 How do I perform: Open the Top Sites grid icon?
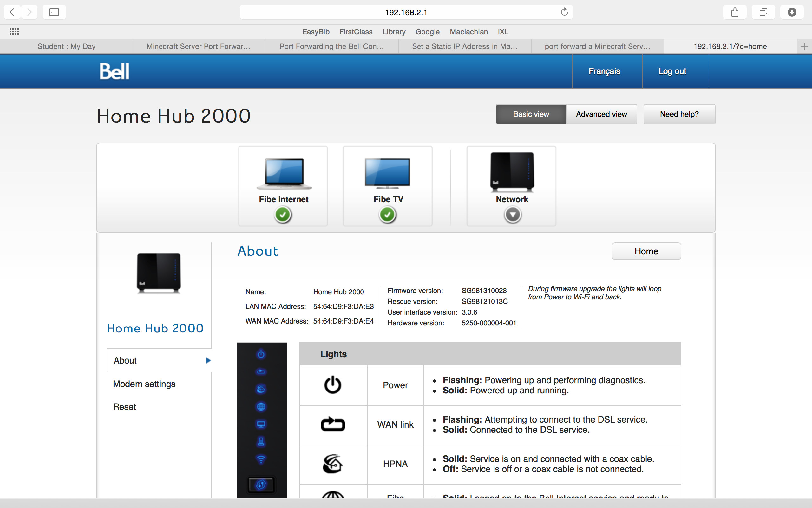[x=14, y=31]
